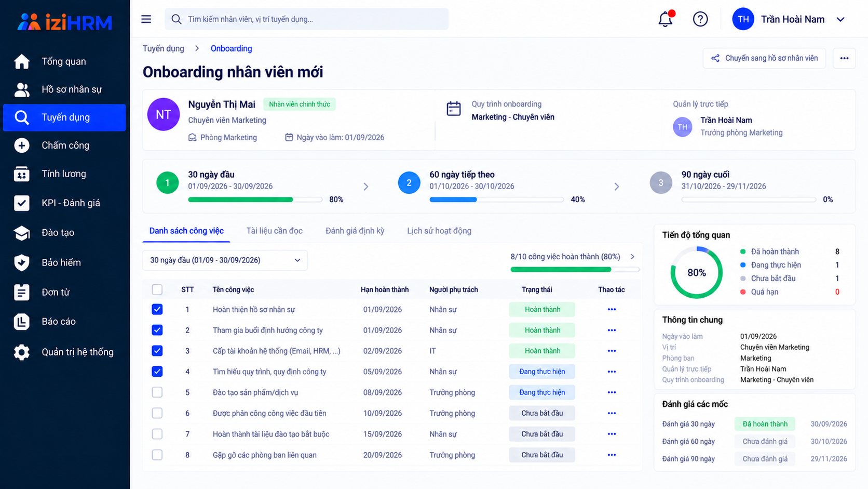Expand the Trần Hoài Nam user menu chevron
868x489 pixels.
[x=840, y=19]
